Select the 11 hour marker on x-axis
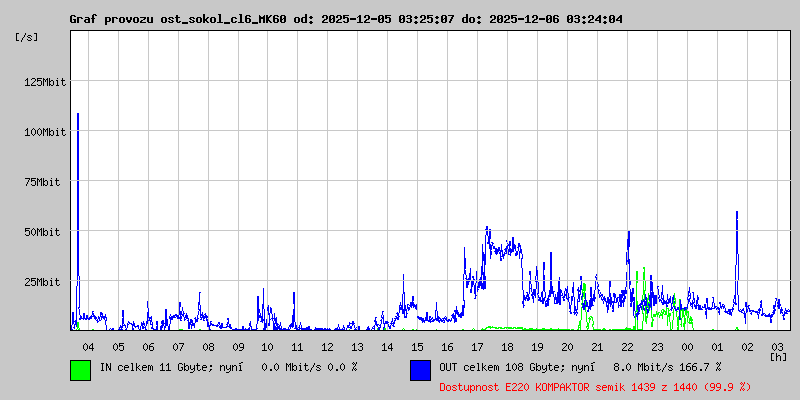 point(297,346)
